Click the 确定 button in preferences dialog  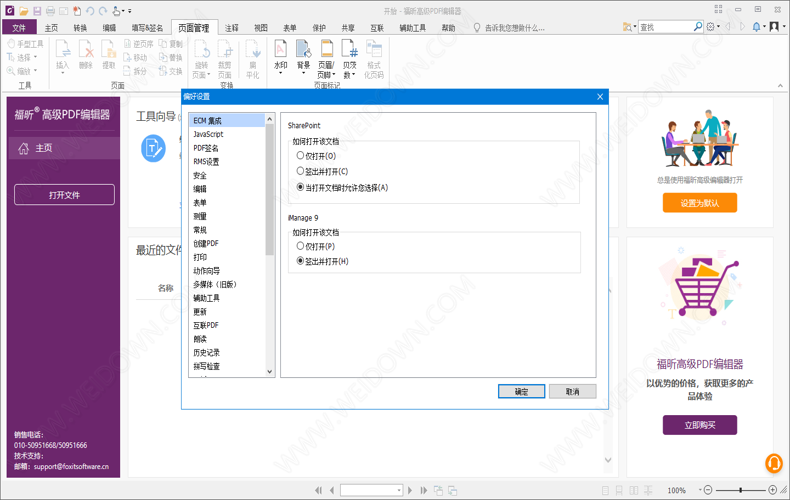pos(521,391)
